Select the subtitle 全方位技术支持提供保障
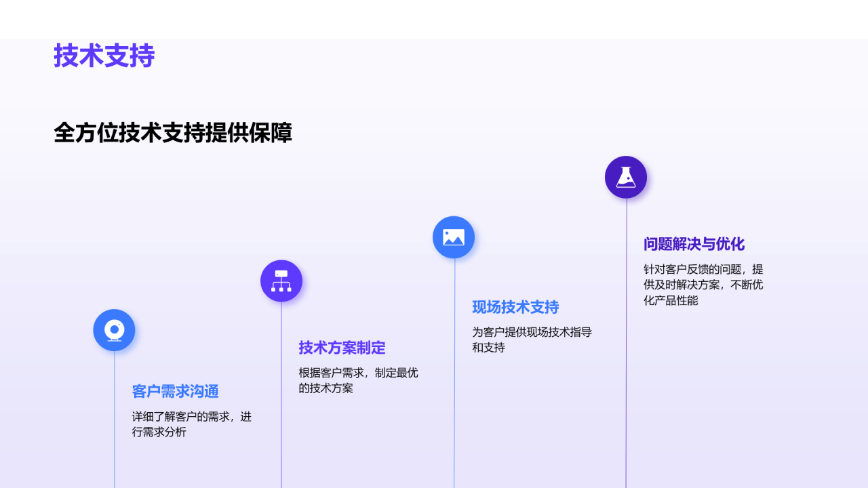The height and width of the screenshot is (488, 868). point(173,133)
